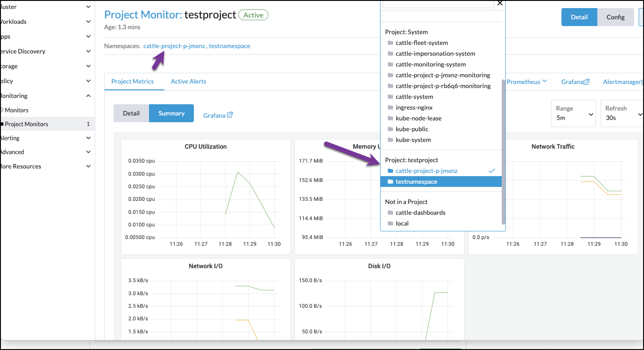Open the Config tab at top right
Screen dimensions: 644x350
click(x=616, y=17)
